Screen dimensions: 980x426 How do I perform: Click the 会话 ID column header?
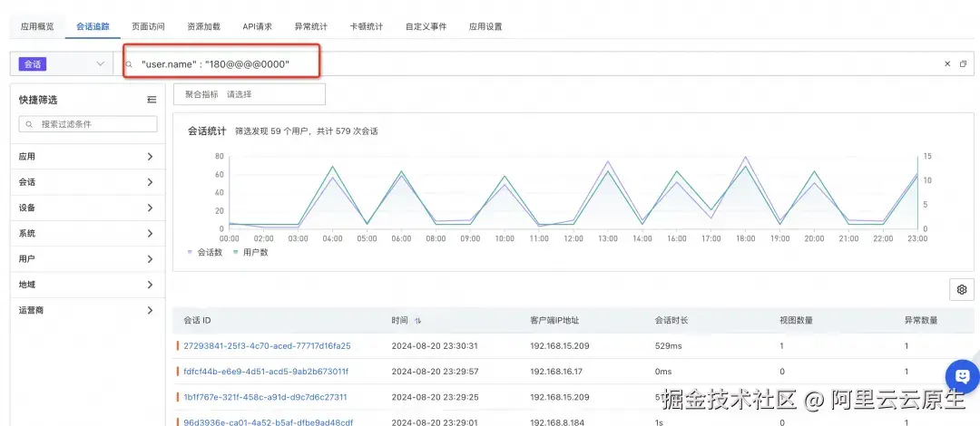pos(197,321)
